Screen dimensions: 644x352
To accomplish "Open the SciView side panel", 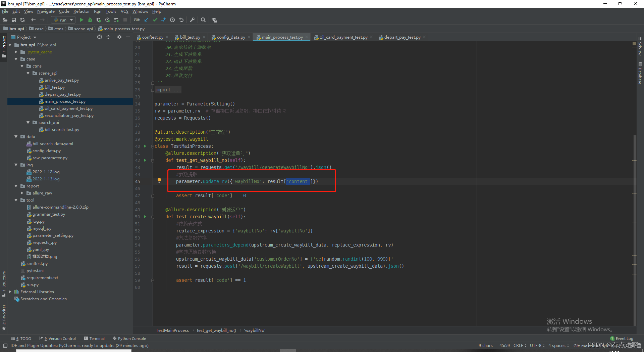I will coord(640,46).
